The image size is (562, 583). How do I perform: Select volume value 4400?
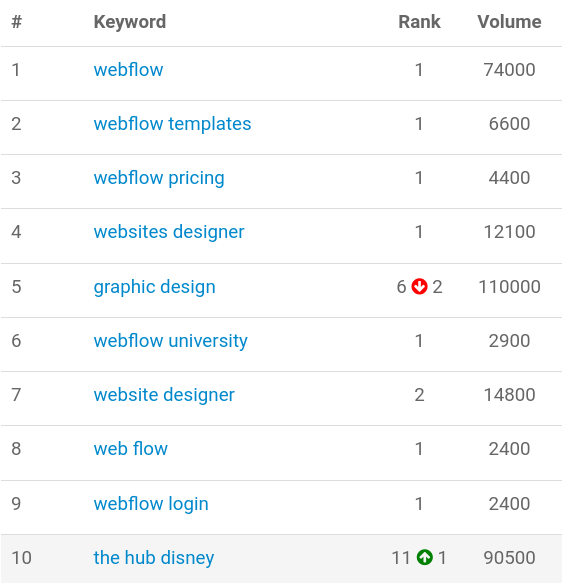509,178
